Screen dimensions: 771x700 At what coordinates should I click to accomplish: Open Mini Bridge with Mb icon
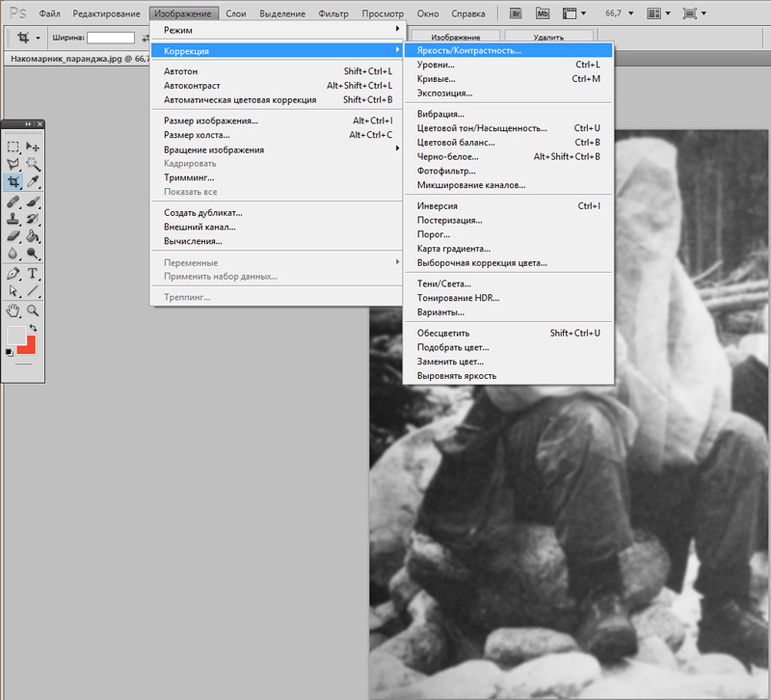[x=543, y=13]
